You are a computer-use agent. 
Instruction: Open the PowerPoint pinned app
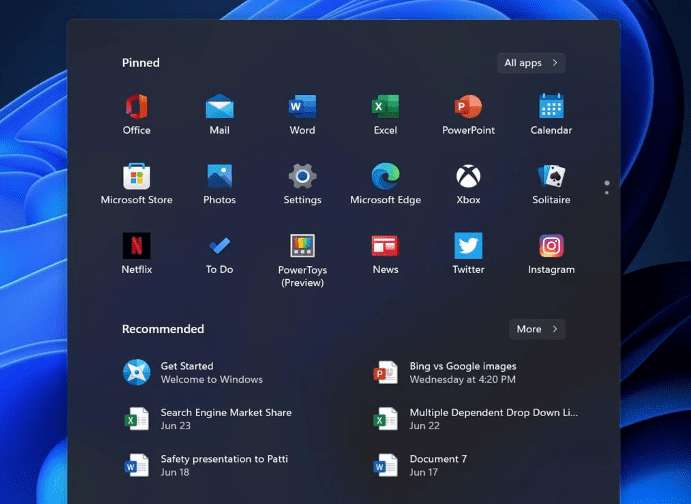pos(468,114)
